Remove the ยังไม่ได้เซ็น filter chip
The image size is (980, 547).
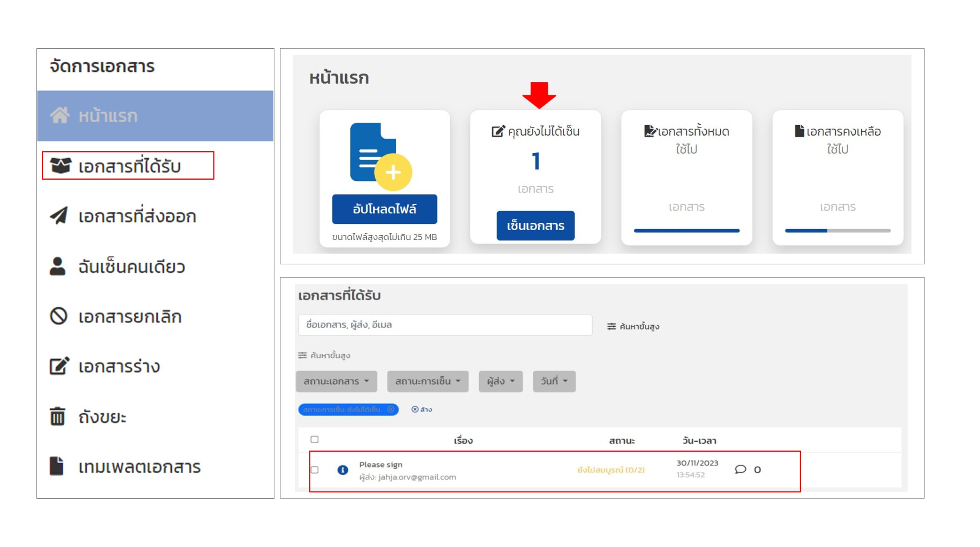pyautogui.click(x=390, y=409)
